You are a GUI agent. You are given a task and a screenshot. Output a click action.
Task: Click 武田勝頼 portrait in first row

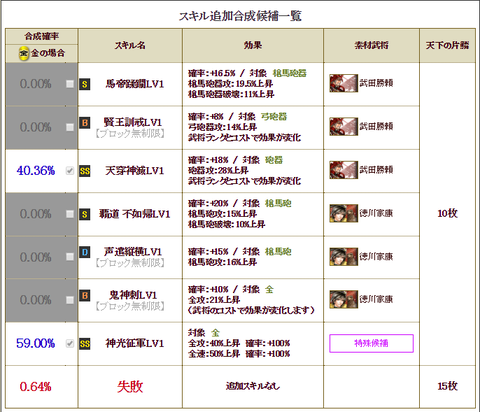pyautogui.click(x=344, y=83)
